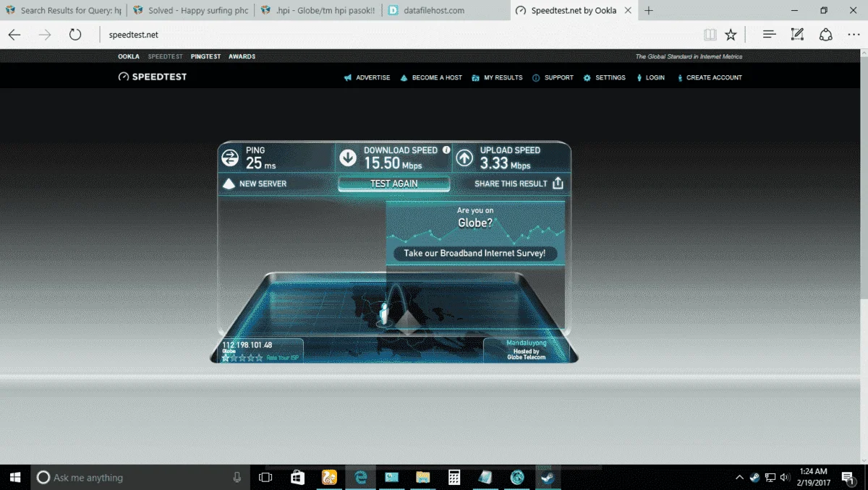Open the Edge share icon
Screen dimensions: 868x490
(x=825, y=35)
